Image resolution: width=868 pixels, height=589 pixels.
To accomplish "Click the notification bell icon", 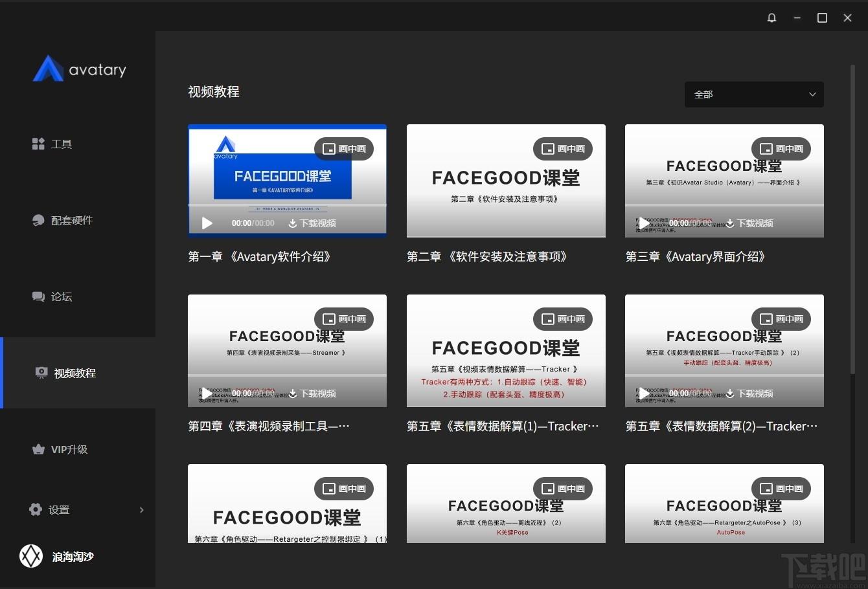I will [x=771, y=18].
